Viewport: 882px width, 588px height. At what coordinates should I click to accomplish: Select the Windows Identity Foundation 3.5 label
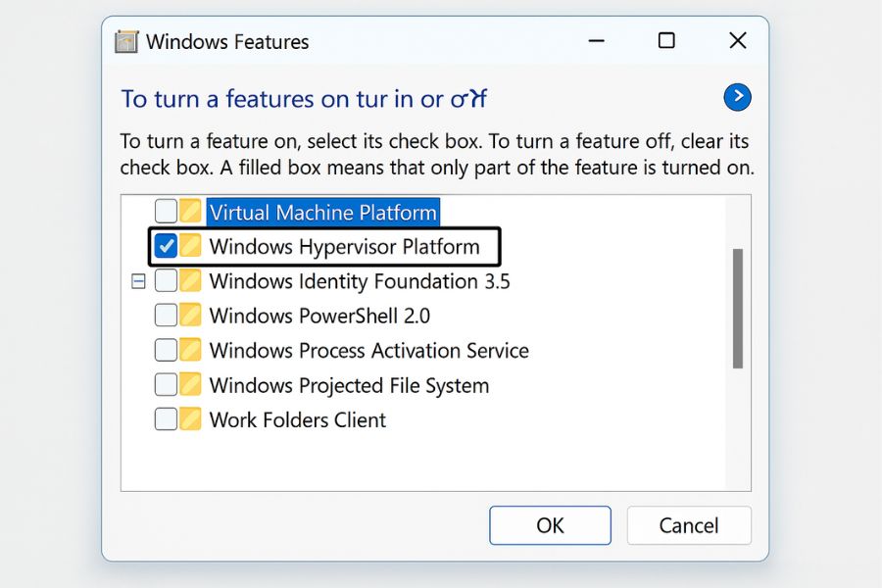click(360, 281)
